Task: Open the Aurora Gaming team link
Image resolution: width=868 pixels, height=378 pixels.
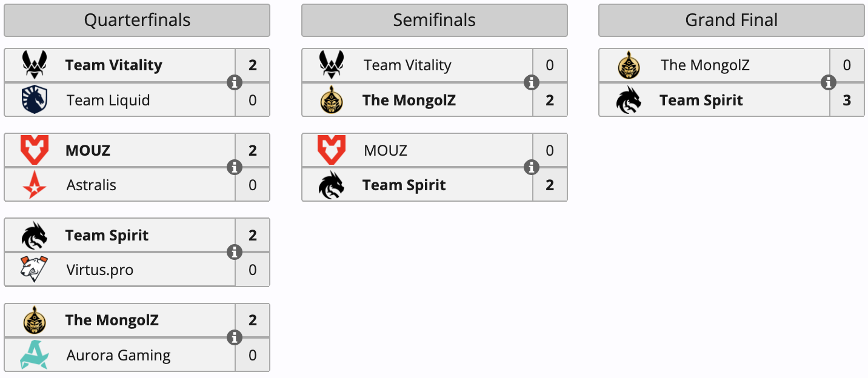Action: click(119, 355)
